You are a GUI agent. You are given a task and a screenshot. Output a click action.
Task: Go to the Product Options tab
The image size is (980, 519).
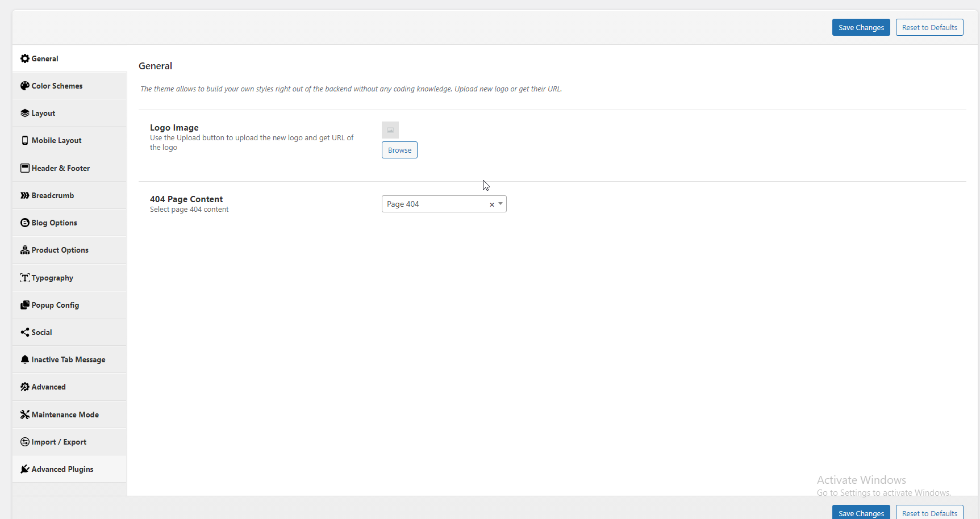click(60, 250)
